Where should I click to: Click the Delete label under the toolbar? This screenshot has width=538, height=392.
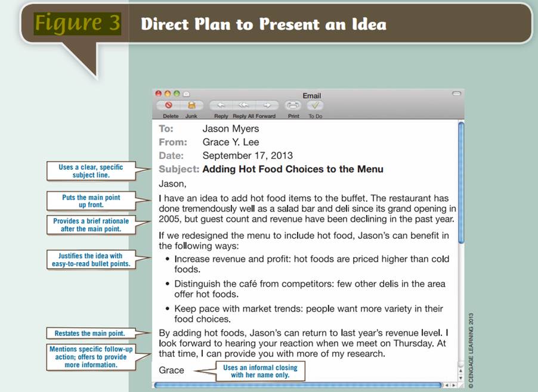171,116
